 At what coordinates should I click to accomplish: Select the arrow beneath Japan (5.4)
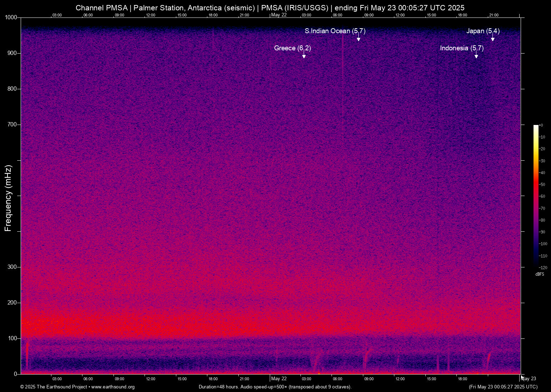pos(492,39)
